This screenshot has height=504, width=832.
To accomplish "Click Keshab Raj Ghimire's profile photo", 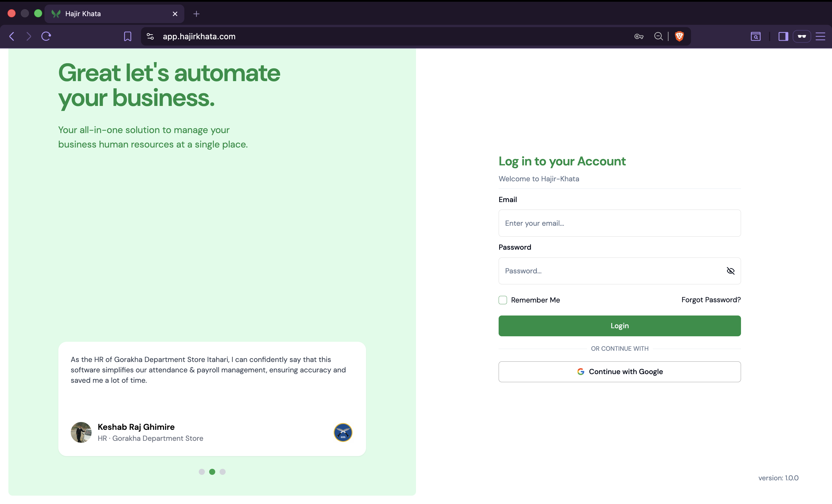I will coord(81,432).
